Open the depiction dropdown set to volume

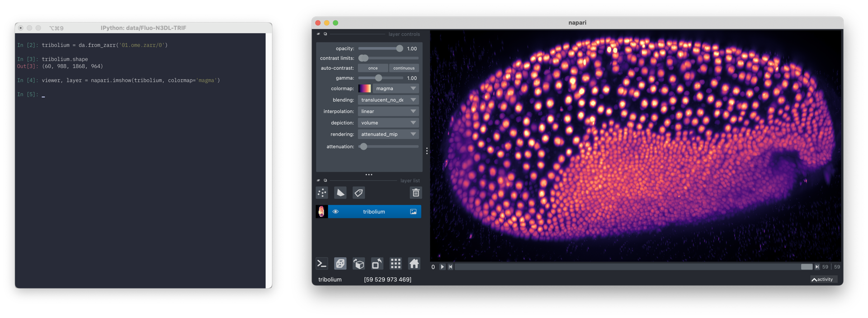coord(388,123)
